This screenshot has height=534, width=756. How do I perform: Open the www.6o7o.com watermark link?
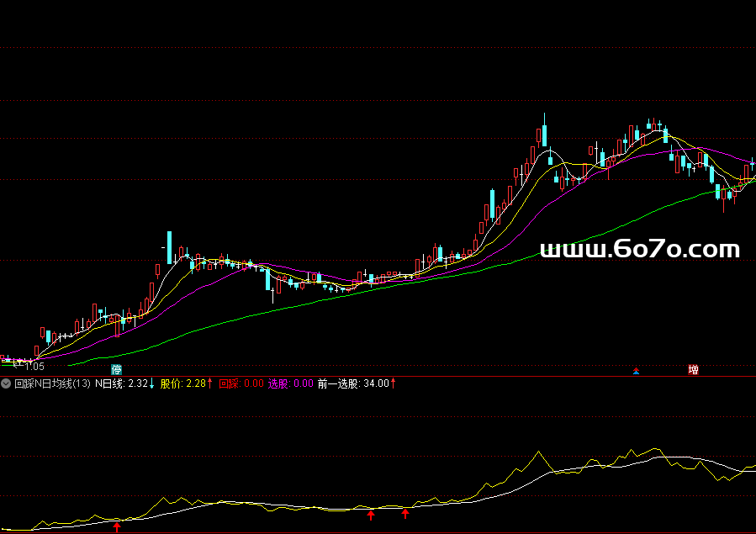[x=640, y=250]
